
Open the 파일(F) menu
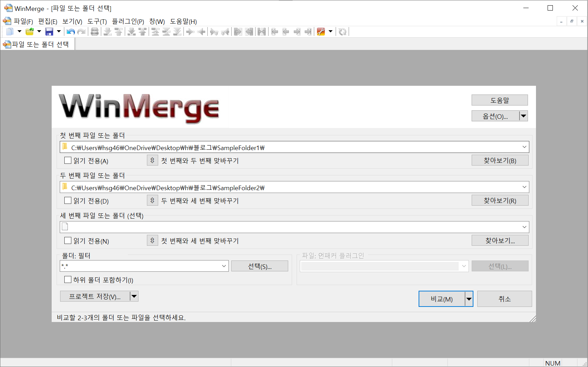pos(23,21)
